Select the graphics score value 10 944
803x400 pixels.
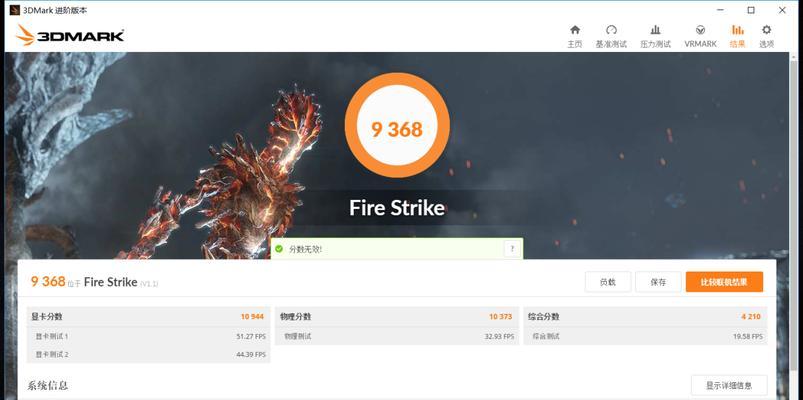pos(252,317)
